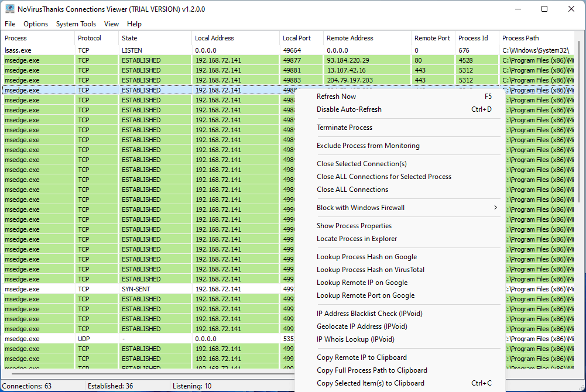Click process ID 676 cell
Image resolution: width=586 pixels, height=392 pixels.
[x=477, y=50]
